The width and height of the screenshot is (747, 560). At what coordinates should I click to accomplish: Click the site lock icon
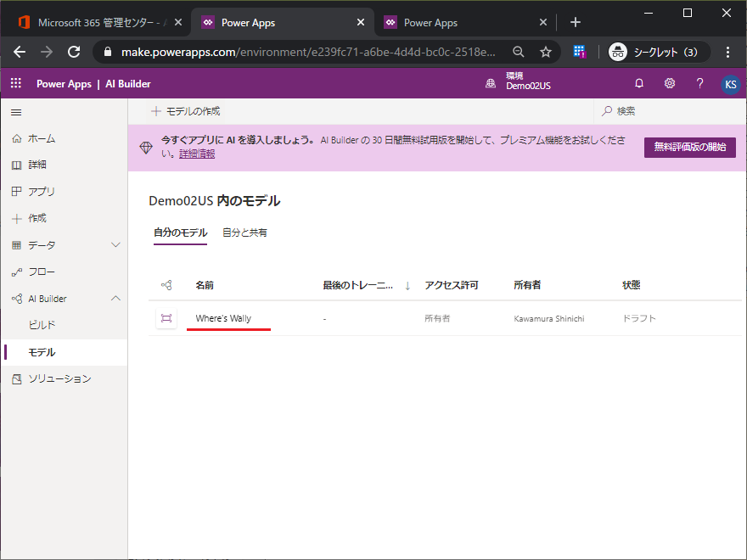108,52
